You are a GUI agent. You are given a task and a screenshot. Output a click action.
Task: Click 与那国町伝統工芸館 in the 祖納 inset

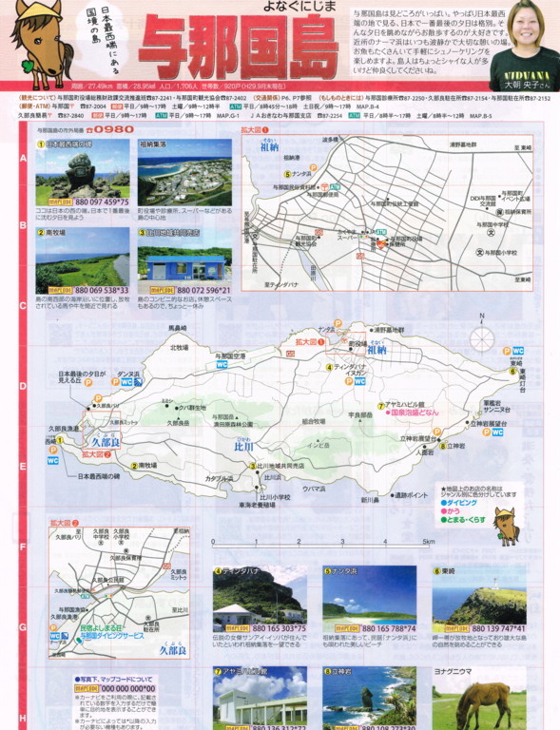(394, 203)
